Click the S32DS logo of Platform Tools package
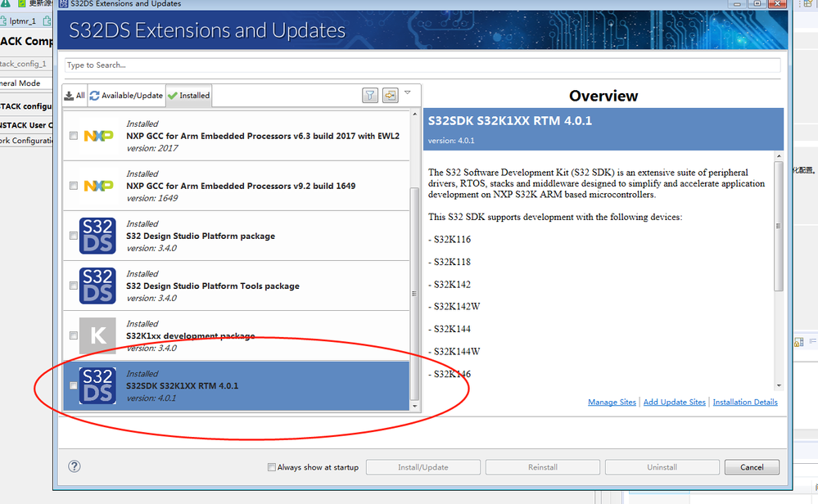 click(x=97, y=286)
